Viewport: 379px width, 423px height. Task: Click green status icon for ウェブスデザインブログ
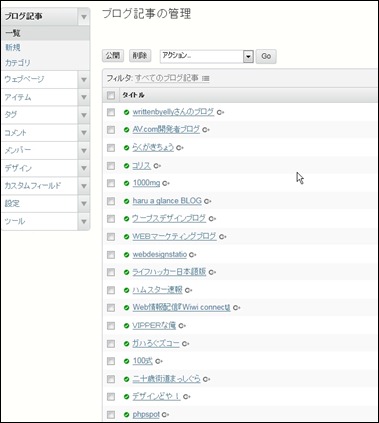pyautogui.click(x=126, y=219)
